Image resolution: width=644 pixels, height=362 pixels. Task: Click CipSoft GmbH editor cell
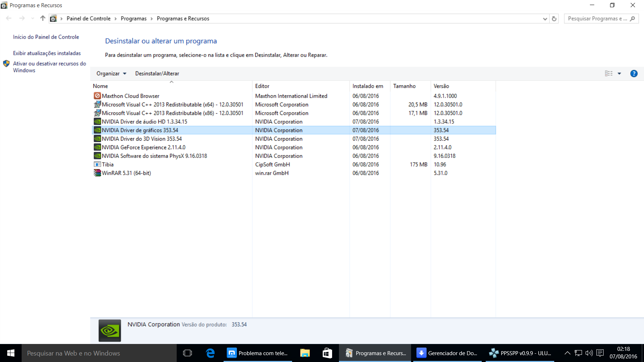click(273, 164)
